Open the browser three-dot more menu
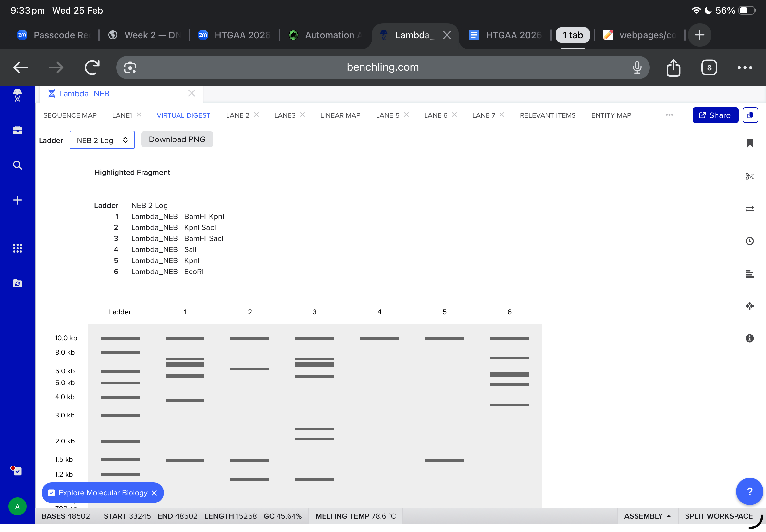 [x=745, y=68]
